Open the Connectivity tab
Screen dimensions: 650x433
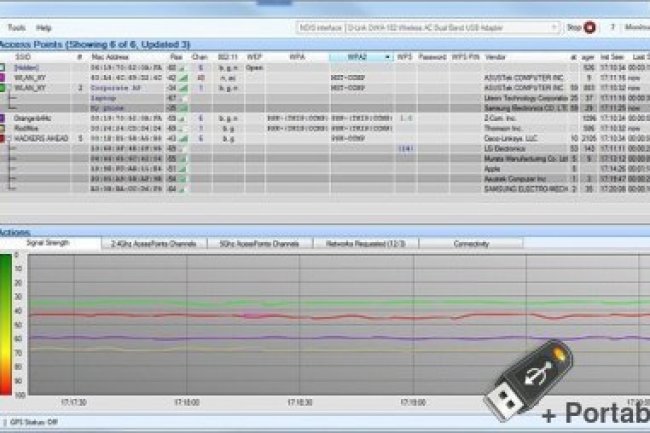(x=471, y=244)
